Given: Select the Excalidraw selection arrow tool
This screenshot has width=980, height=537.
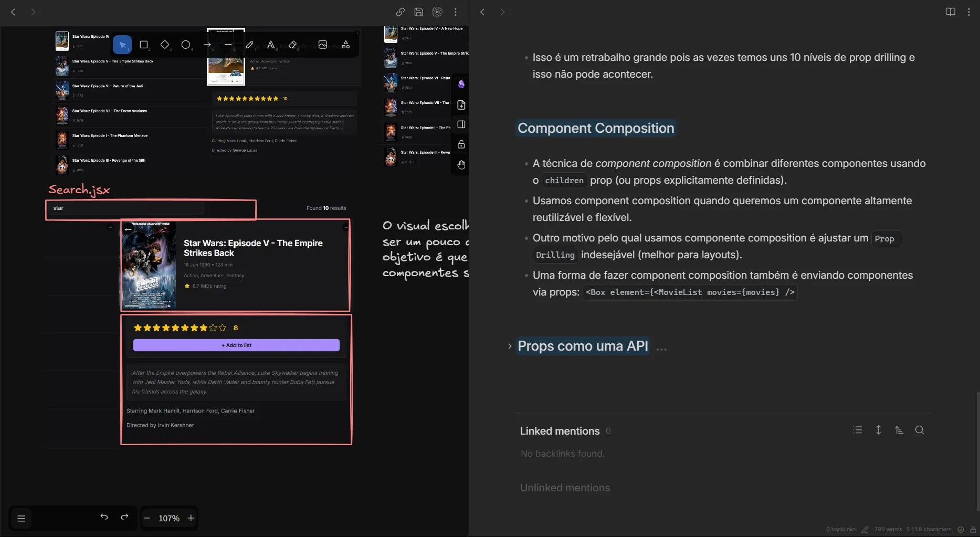Looking at the screenshot, I should point(122,45).
